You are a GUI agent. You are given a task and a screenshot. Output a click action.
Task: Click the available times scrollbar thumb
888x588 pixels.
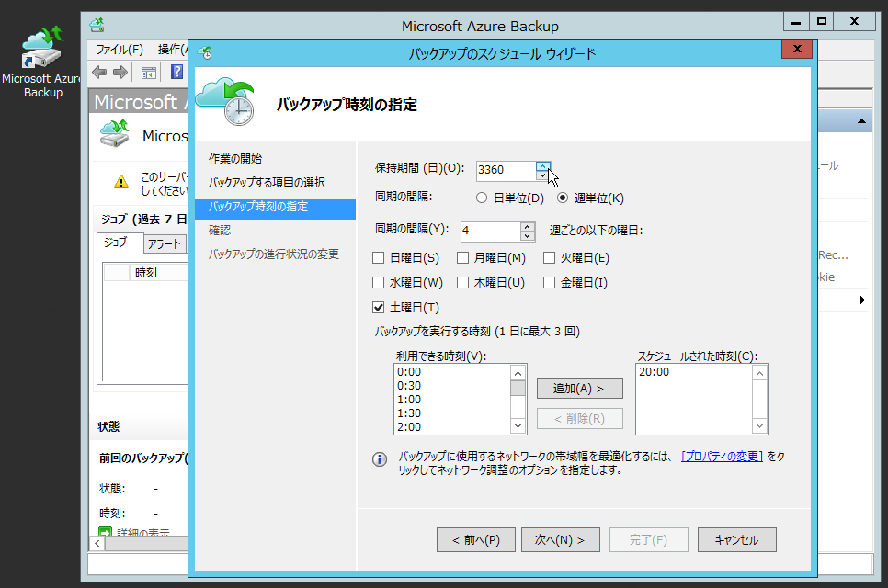click(518, 389)
